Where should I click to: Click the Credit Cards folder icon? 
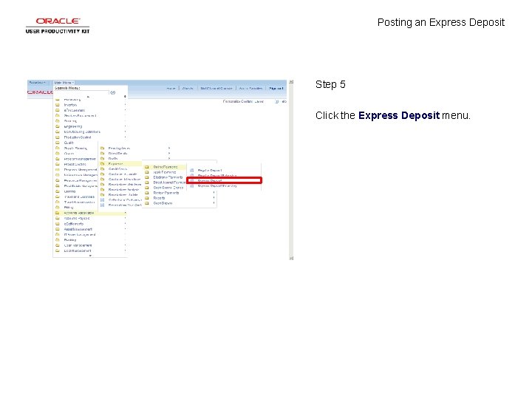[x=102, y=168]
